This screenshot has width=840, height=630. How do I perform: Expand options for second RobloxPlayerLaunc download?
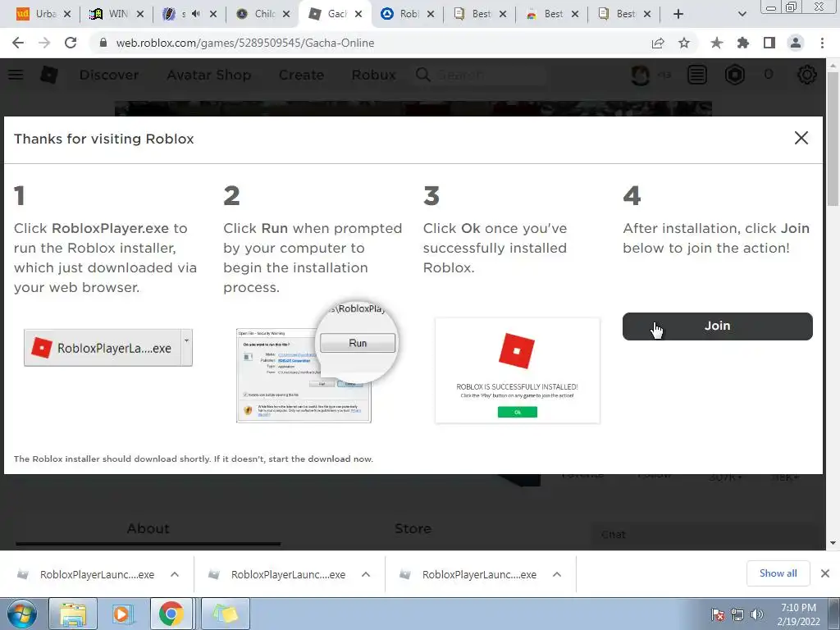pyautogui.click(x=366, y=574)
